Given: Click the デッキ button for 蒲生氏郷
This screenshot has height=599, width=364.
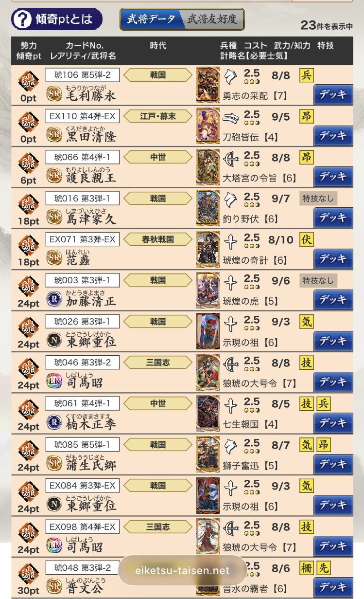Looking at the screenshot, I should point(333,464).
